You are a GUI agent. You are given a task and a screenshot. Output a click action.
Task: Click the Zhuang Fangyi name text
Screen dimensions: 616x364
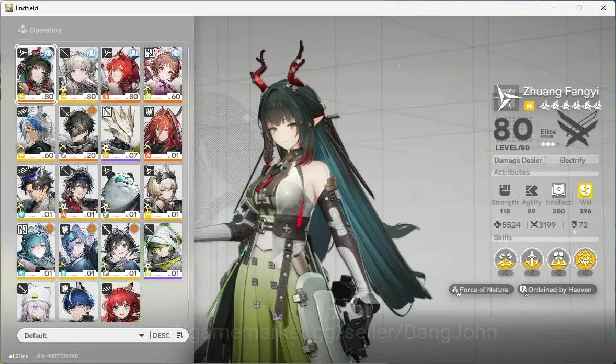point(561,91)
